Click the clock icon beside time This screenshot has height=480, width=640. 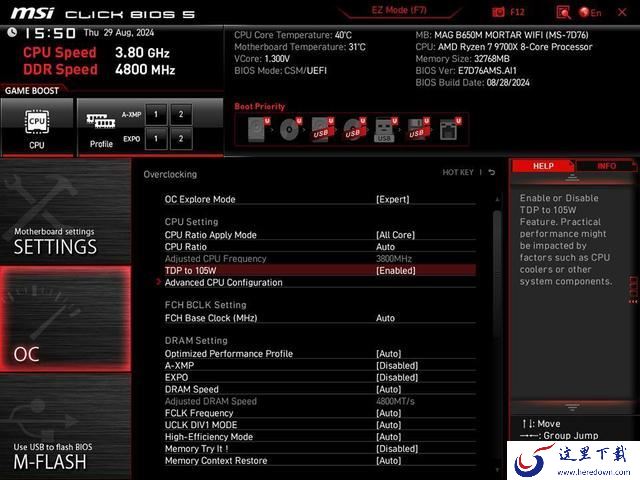coord(12,32)
